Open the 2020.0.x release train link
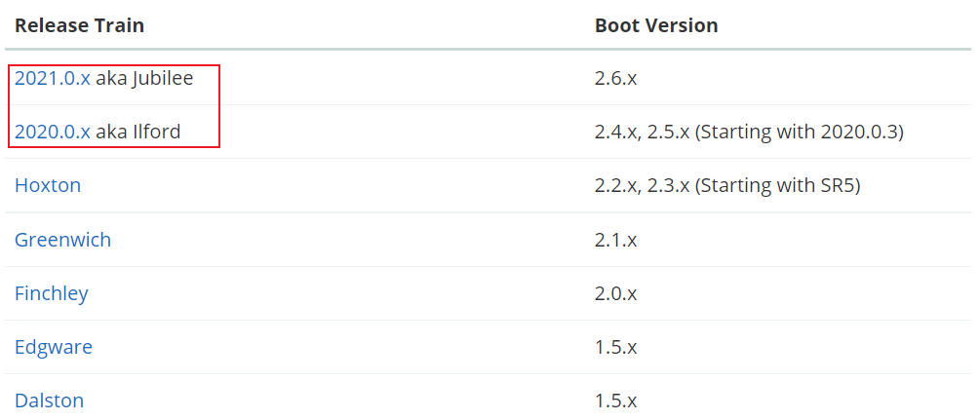Image resolution: width=980 pixels, height=420 pixels. (x=53, y=132)
